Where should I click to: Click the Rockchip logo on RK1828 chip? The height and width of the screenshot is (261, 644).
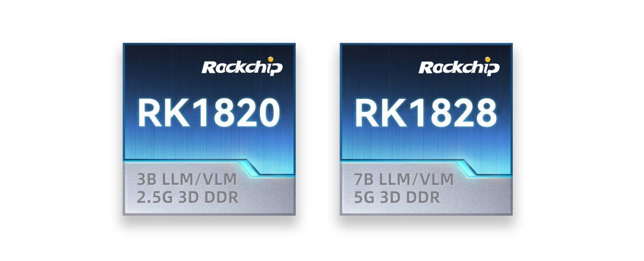click(x=459, y=67)
